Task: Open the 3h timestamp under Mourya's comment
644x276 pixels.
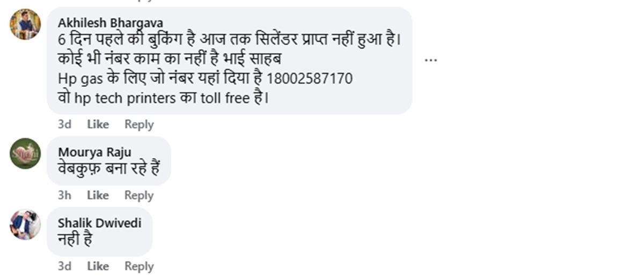Action: pos(64,195)
